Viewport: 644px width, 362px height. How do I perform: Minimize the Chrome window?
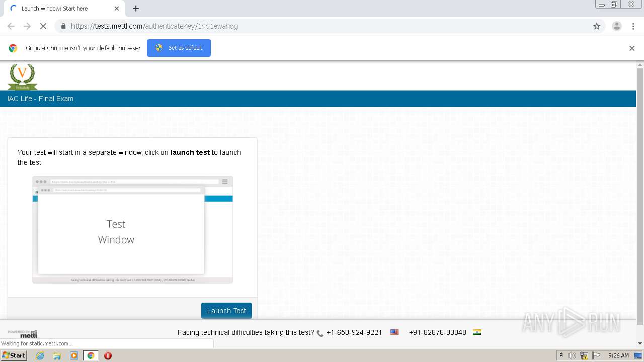602,5
